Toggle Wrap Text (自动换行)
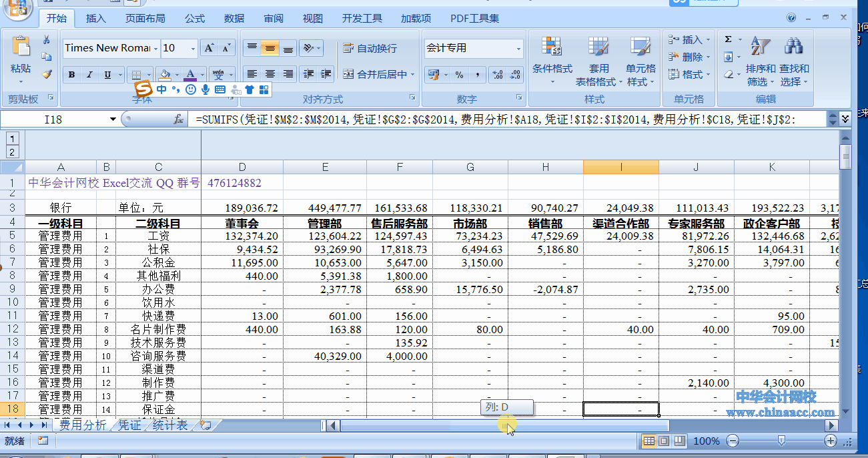The image size is (868, 458). pyautogui.click(x=370, y=48)
